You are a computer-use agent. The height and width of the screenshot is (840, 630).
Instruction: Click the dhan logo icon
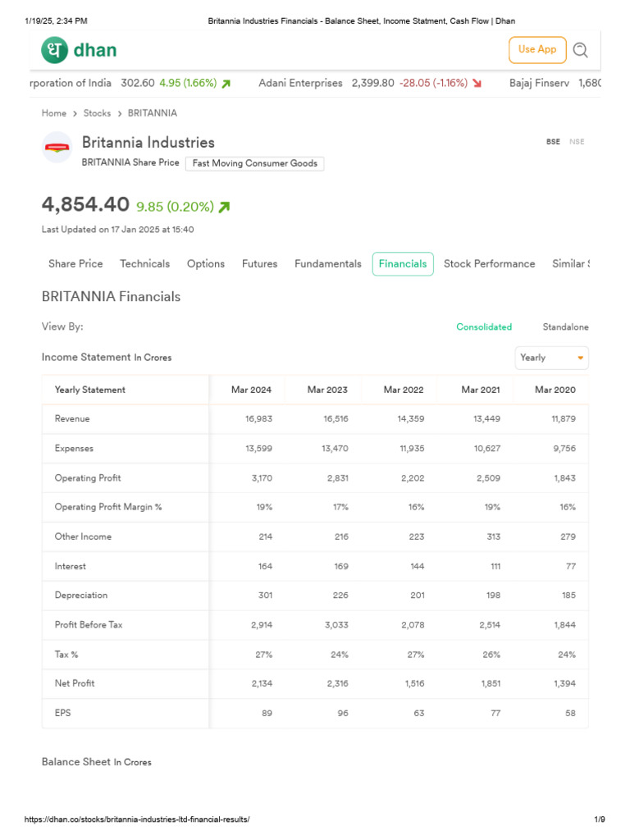coord(54,50)
